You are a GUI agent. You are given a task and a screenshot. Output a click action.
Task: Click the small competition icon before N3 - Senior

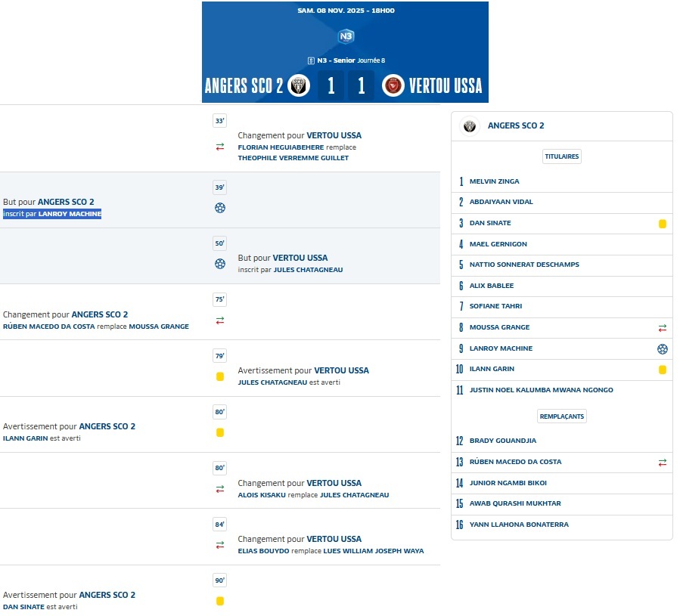pos(311,60)
